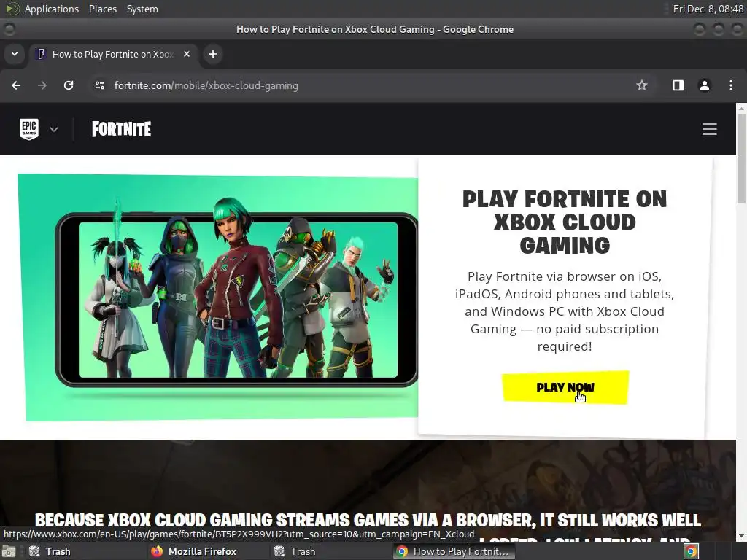Click the show desktop icon in taskbar
The height and width of the screenshot is (560, 747).
(x=9, y=551)
